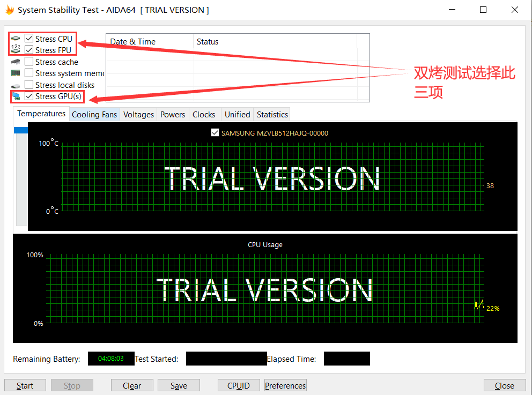Open Preferences
532x395 pixels.
tap(285, 385)
